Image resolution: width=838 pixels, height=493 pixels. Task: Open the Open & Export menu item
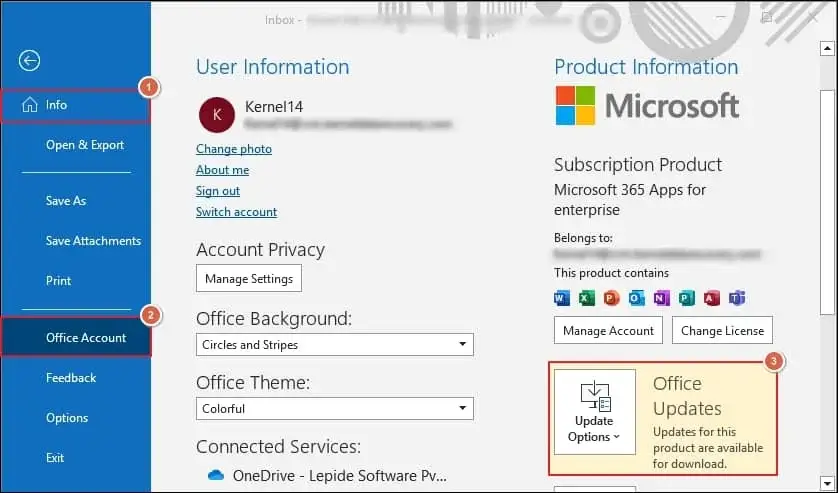pos(84,145)
